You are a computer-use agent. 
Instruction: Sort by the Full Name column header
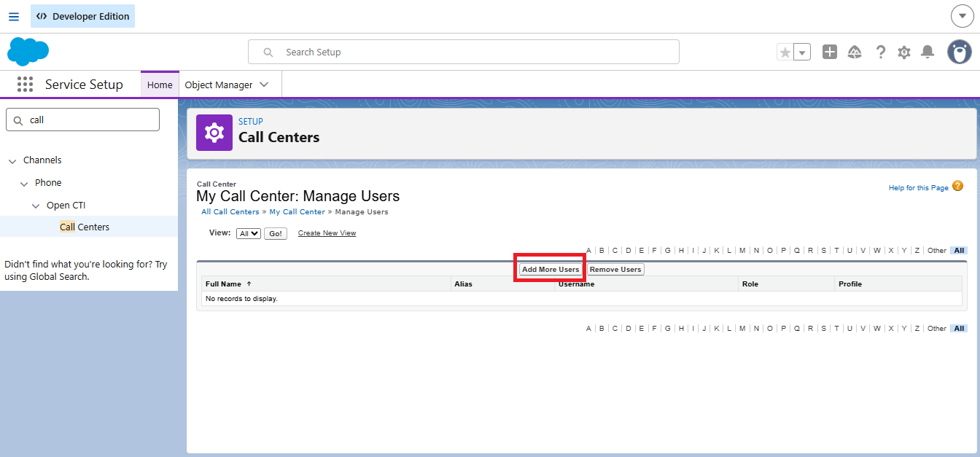coord(223,284)
